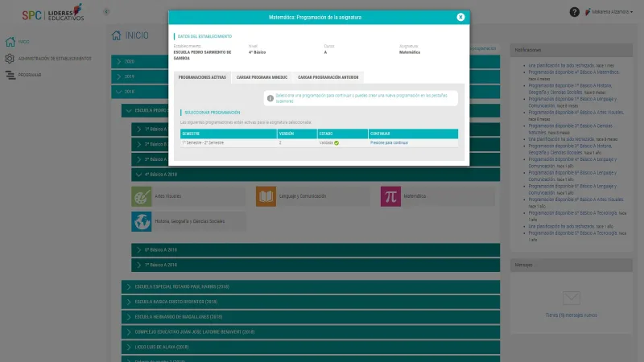Click the Administración de Establecimientos gear icon

pyautogui.click(x=10, y=59)
